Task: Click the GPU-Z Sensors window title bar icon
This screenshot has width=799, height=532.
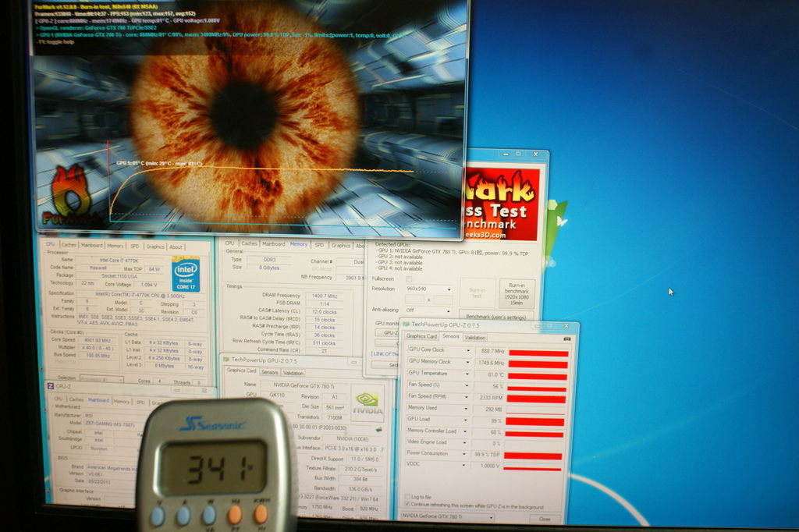Action: pyautogui.click(x=406, y=324)
